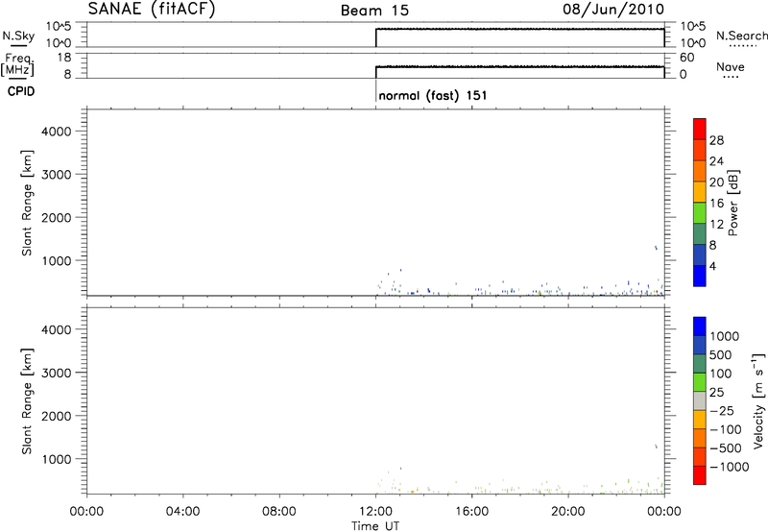Click the dark blue top swatch of Velocity bar
The height and width of the screenshot is (532, 768).
[x=700, y=326]
